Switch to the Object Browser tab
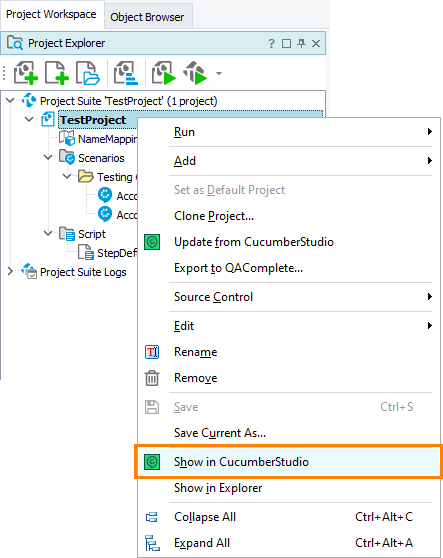Viewport: 443px width, 558px height. [x=147, y=16]
